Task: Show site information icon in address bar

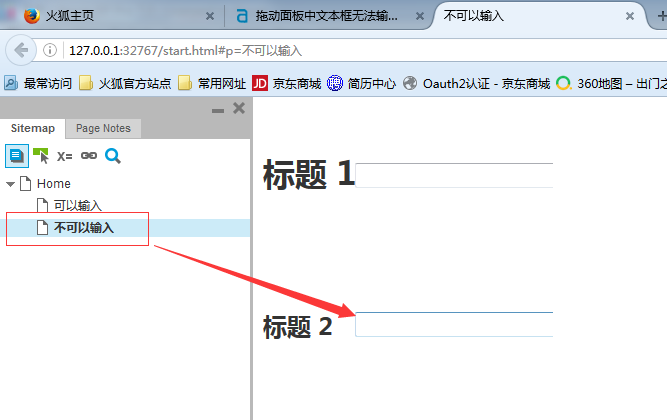Action: [50, 50]
